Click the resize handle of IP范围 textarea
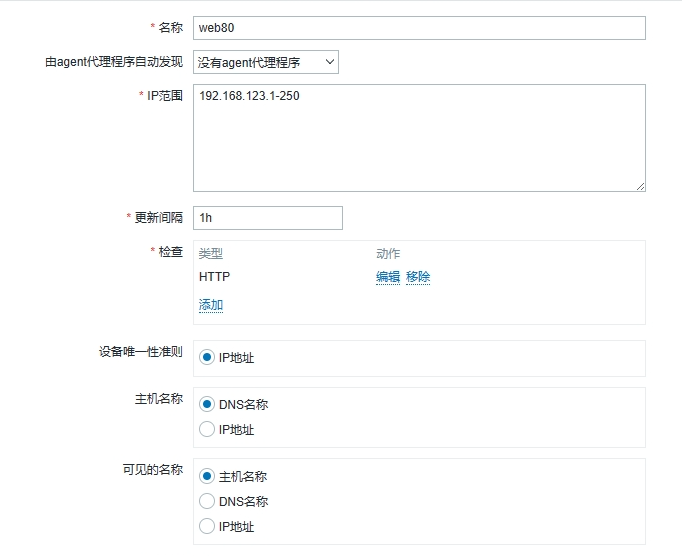Viewport: 682px width, 556px height. coord(640,185)
